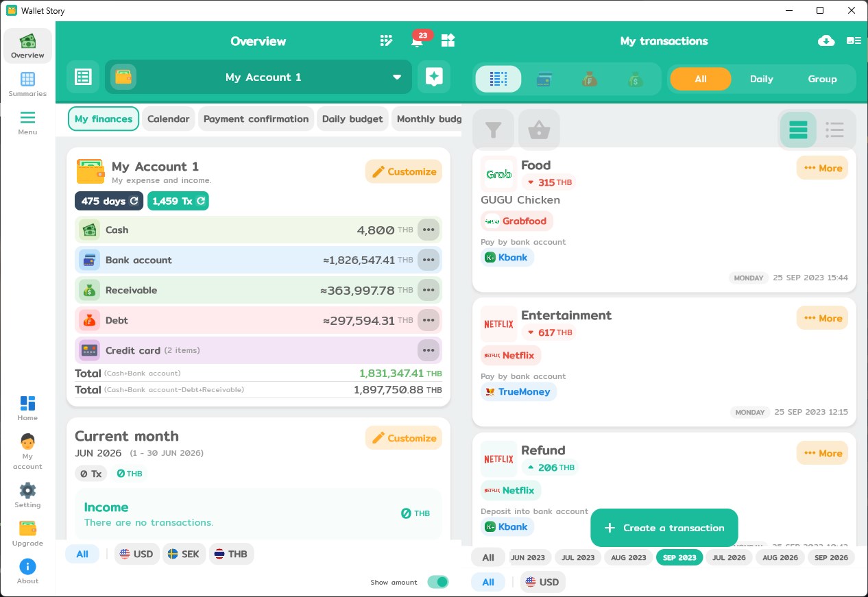868x597 pixels.
Task: Switch to the Calendar tab
Action: [168, 119]
